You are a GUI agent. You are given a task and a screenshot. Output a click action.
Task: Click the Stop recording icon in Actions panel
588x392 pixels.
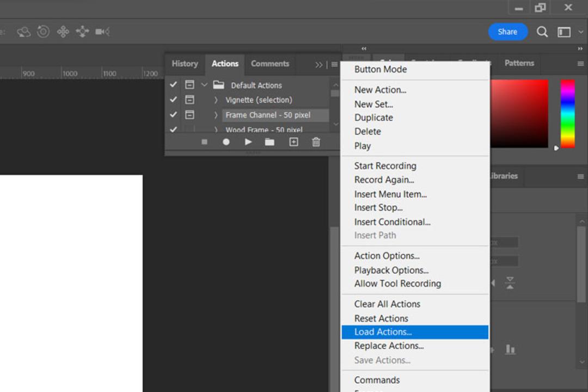pyautogui.click(x=204, y=142)
